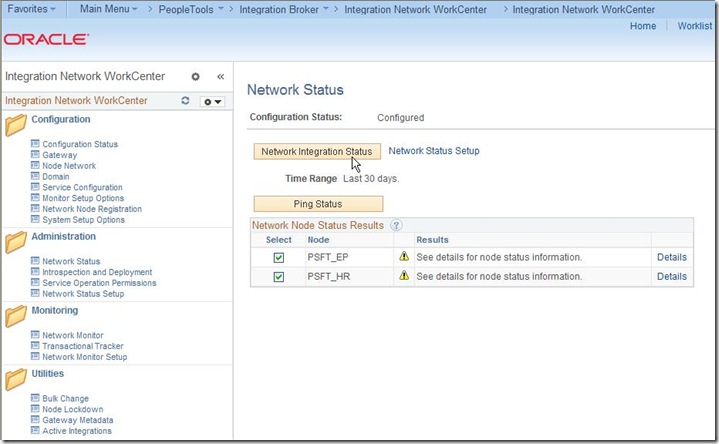
Task: Click the Network Integration Status button
Action: [317, 151]
